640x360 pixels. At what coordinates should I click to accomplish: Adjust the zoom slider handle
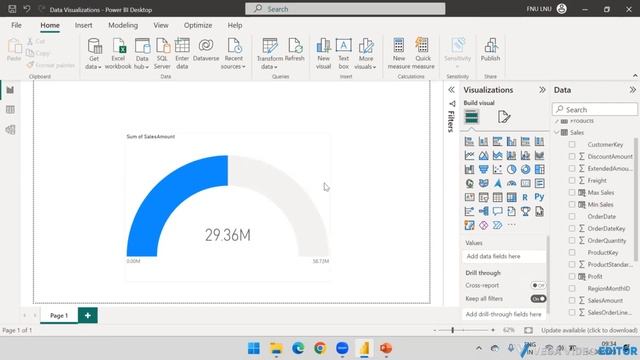[x=453, y=330]
